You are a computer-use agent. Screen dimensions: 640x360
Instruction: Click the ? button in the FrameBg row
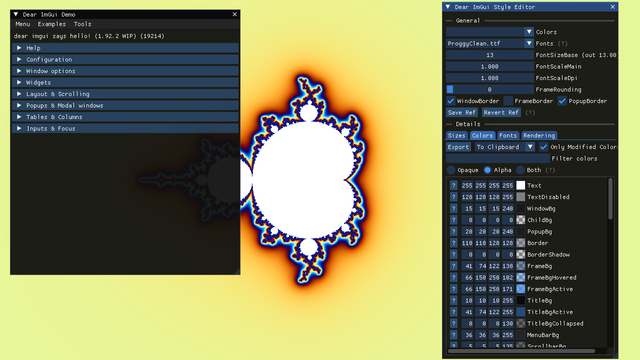click(x=453, y=266)
